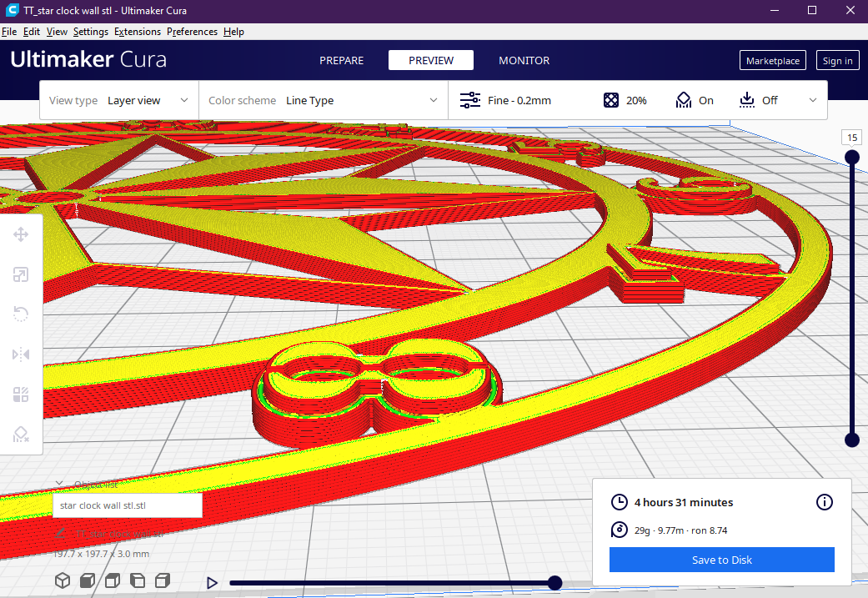Select the Support Blocker tool
The height and width of the screenshot is (598, 868).
pyautogui.click(x=21, y=434)
